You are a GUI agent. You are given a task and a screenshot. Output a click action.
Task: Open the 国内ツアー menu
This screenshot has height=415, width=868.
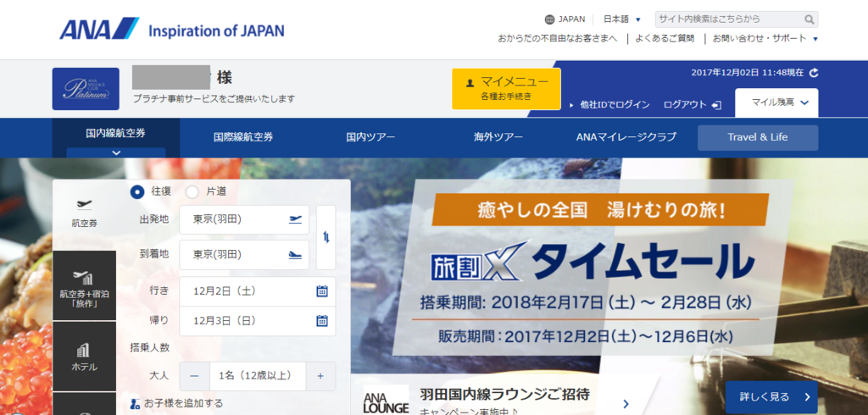click(x=371, y=137)
